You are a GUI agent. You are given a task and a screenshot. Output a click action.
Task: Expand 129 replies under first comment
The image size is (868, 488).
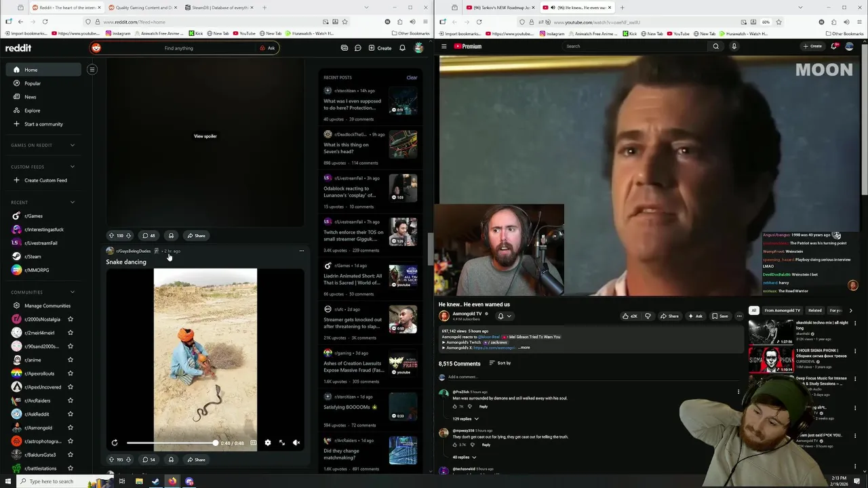pos(465,419)
